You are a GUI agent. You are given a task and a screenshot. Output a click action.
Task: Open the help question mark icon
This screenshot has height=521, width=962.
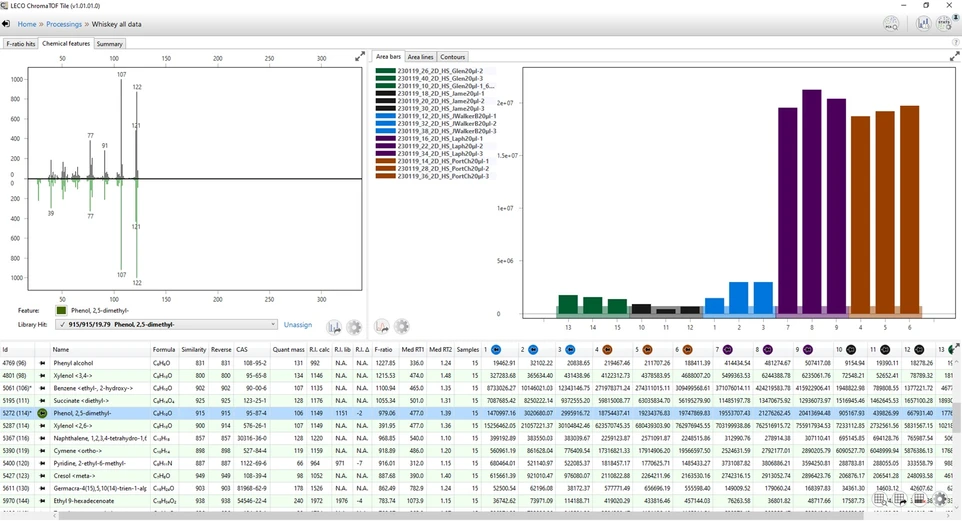click(x=956, y=42)
